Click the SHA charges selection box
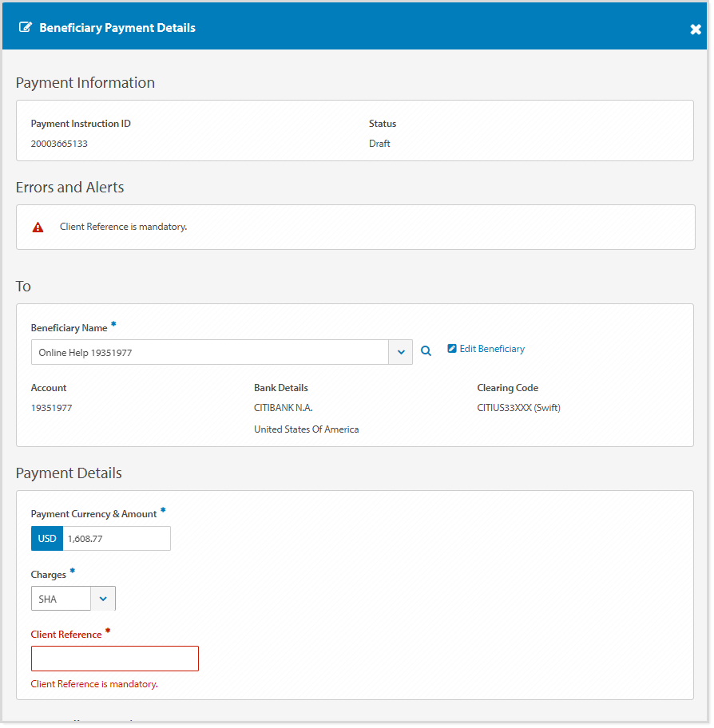This screenshot has width=714, height=728. click(x=61, y=599)
